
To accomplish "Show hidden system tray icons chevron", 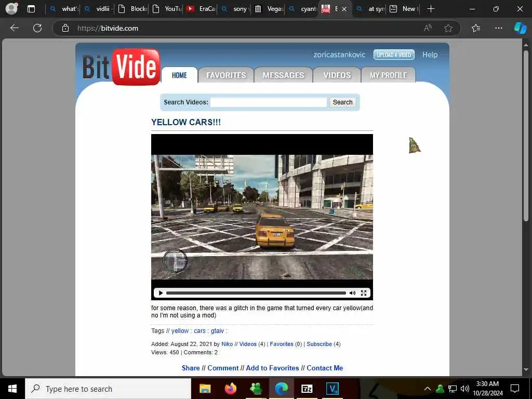I will [x=428, y=389].
